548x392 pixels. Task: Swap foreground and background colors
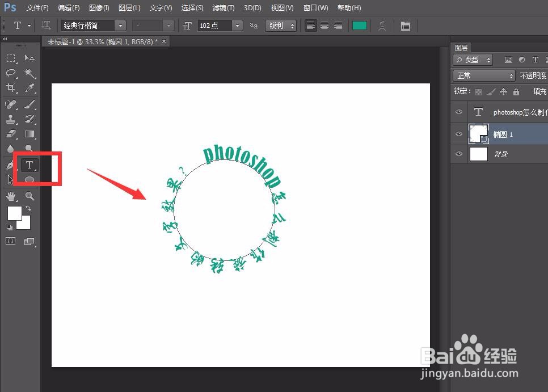click(28, 208)
